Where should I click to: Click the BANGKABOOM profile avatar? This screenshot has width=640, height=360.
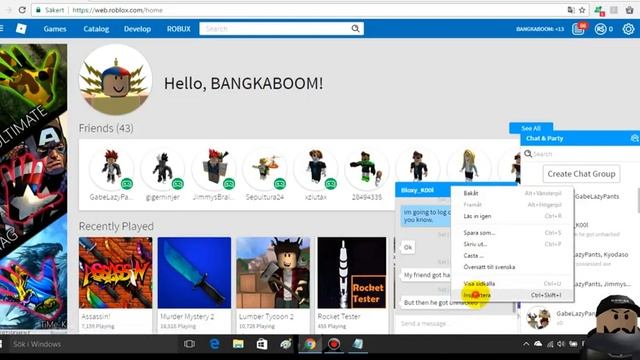pos(116,80)
